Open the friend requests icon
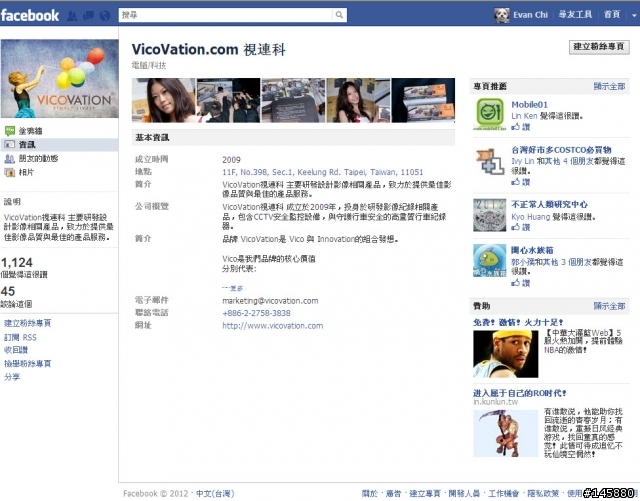640x501 pixels. coord(72,16)
